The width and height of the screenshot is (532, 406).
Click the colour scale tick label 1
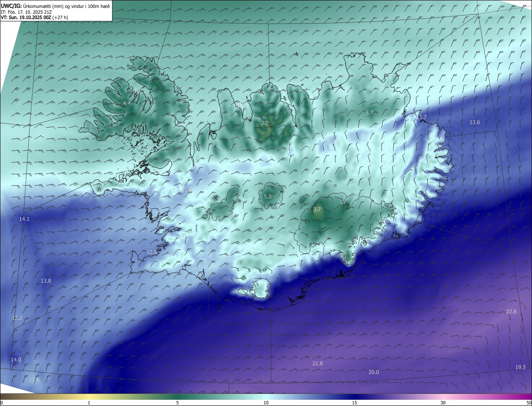point(89,403)
